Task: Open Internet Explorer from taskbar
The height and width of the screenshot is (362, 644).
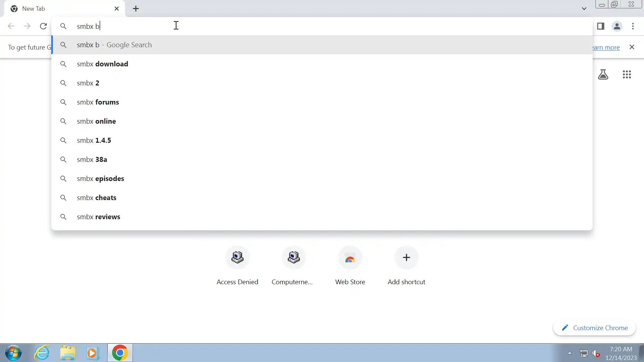Action: click(x=42, y=353)
